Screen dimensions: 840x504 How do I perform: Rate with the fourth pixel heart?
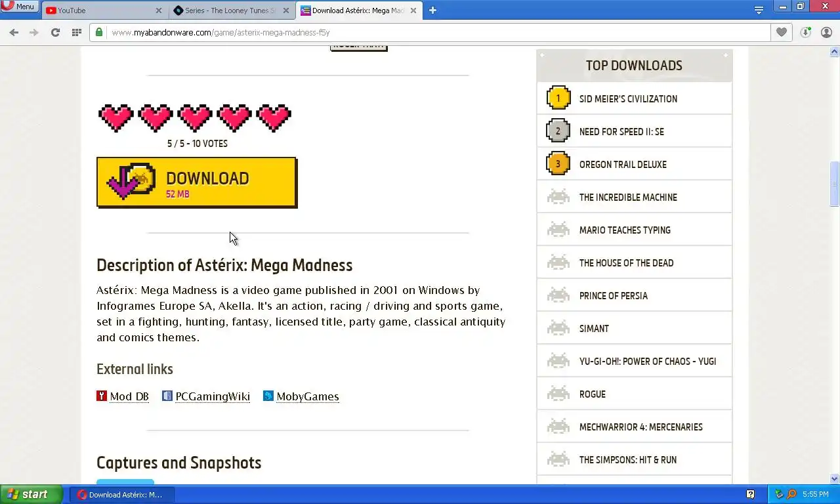(x=234, y=118)
